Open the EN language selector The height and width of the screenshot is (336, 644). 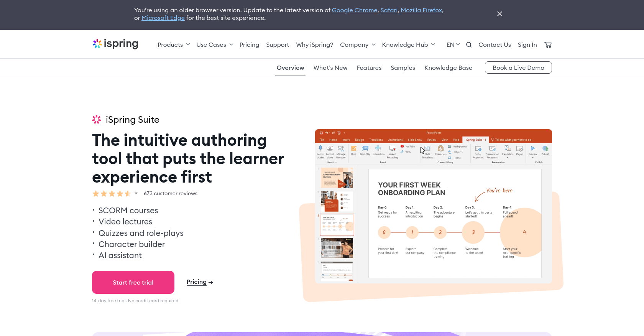tap(453, 45)
